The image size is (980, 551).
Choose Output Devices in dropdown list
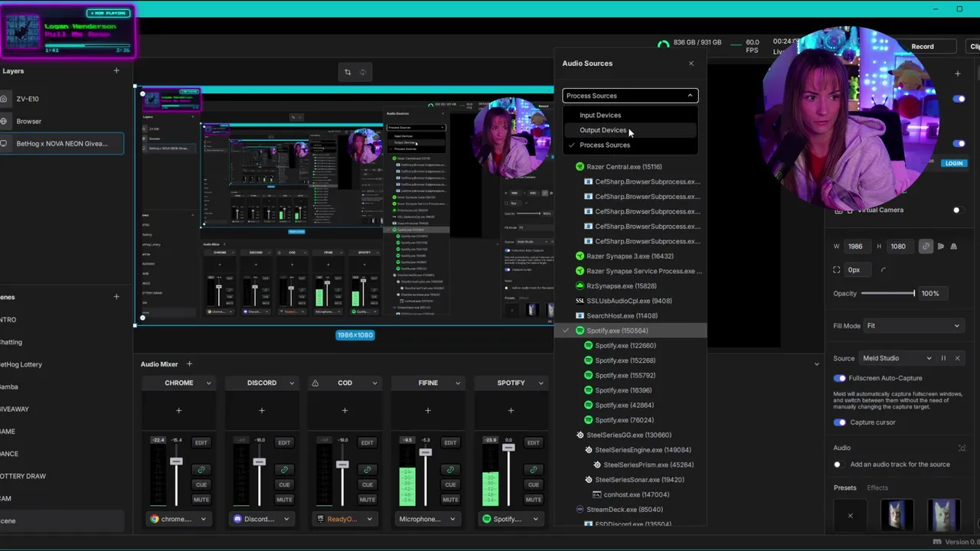tap(630, 130)
